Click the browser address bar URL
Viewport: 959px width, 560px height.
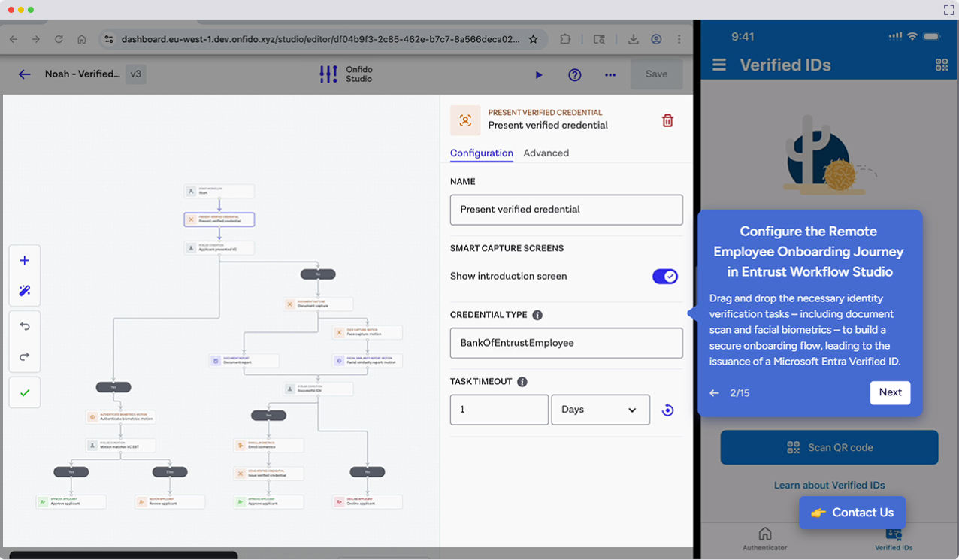point(320,39)
